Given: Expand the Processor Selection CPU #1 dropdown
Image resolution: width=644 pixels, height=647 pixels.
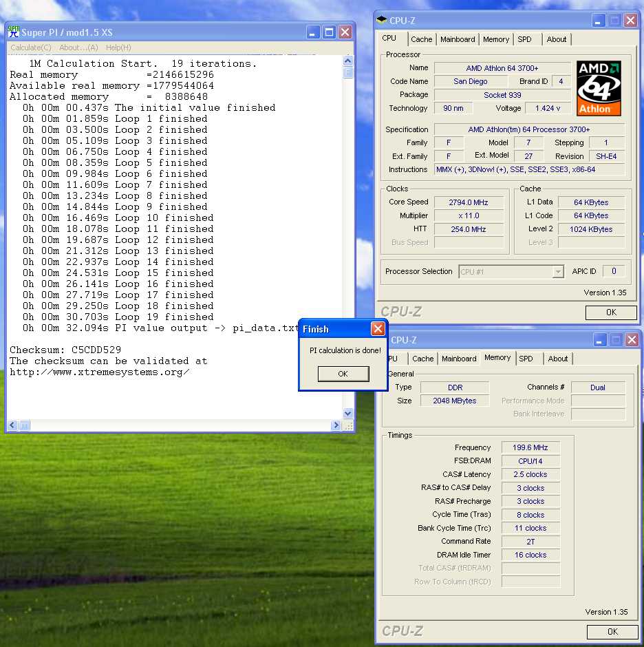Looking at the screenshot, I should click(x=558, y=272).
